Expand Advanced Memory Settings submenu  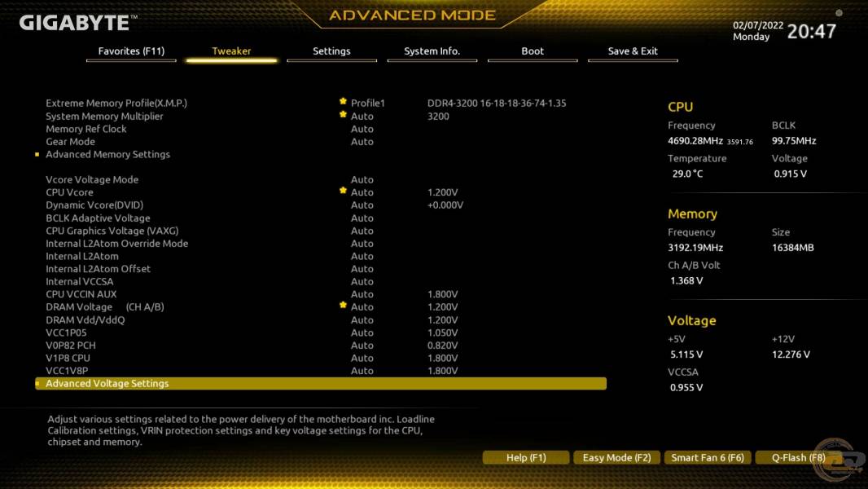108,155
